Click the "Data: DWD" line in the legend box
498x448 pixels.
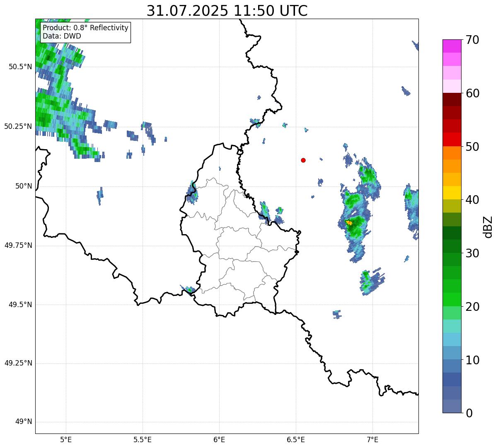62,36
